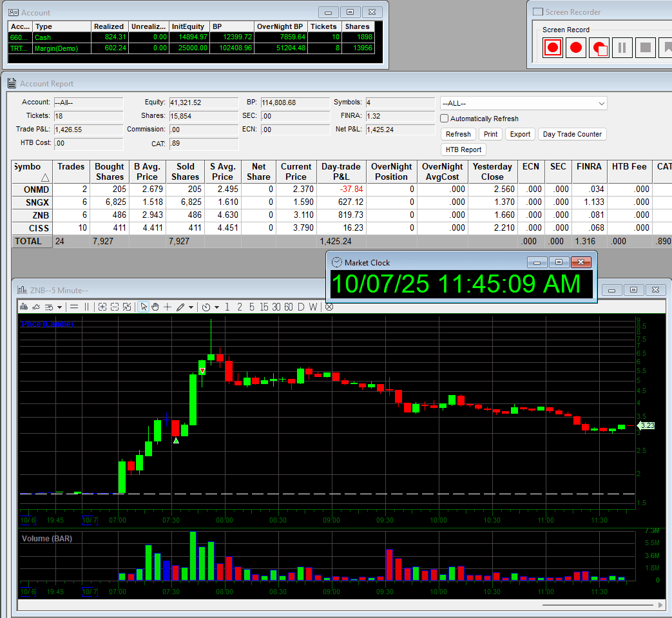This screenshot has height=618, width=672.
Task: Open the indicators line-study icon in chart toolbar
Action: pos(36,307)
